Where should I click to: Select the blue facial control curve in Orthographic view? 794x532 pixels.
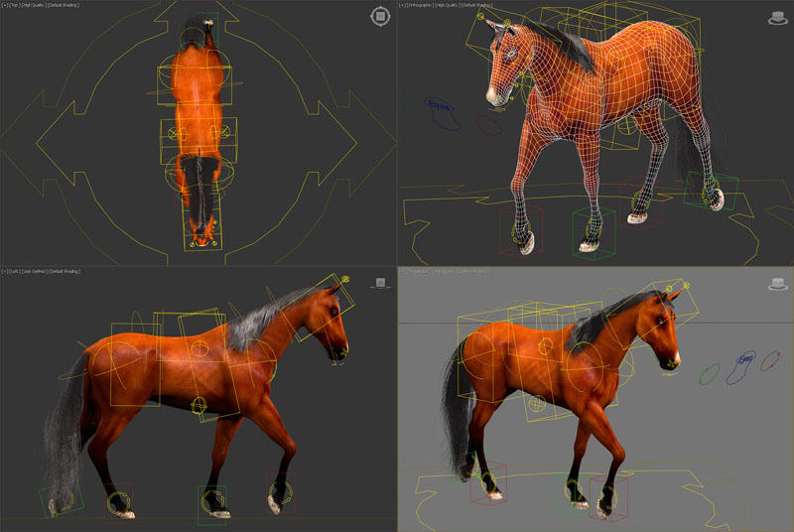point(442,113)
